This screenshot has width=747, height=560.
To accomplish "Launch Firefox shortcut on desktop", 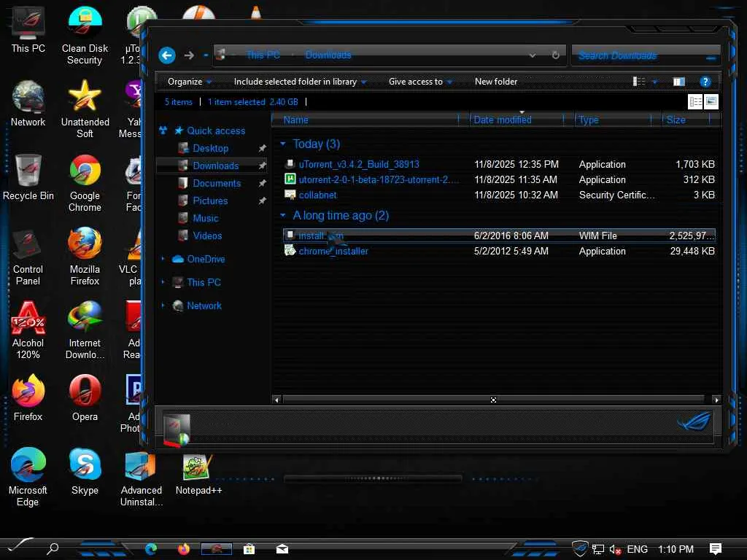I will [x=28, y=398].
